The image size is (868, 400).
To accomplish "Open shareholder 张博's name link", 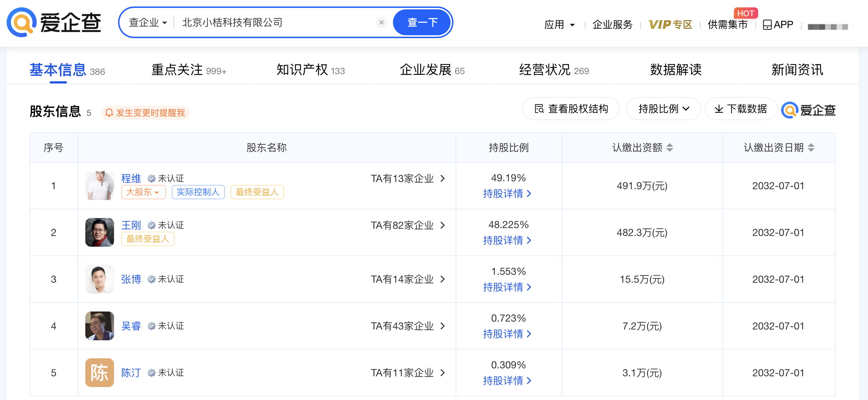I will pos(131,279).
